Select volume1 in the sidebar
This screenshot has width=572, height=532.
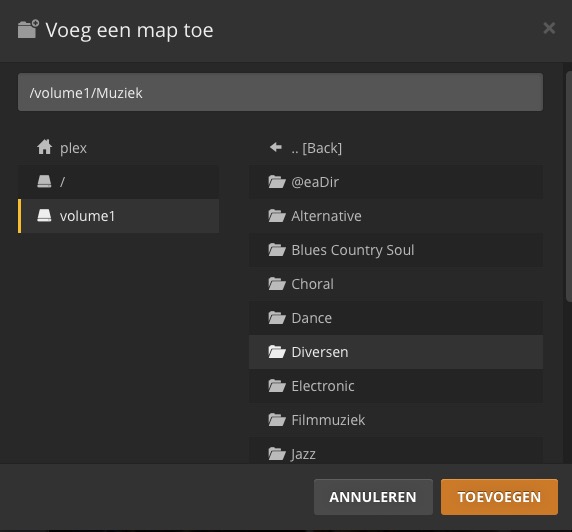(x=119, y=216)
